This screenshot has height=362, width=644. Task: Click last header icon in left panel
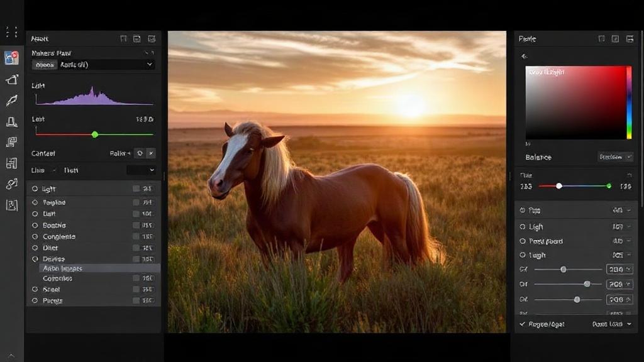coord(152,38)
